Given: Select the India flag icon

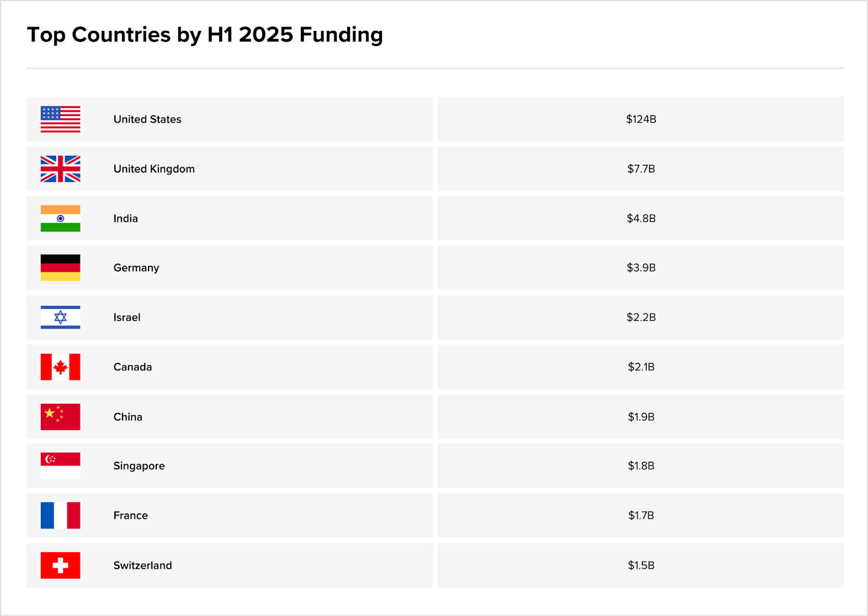Looking at the screenshot, I should pyautogui.click(x=60, y=218).
